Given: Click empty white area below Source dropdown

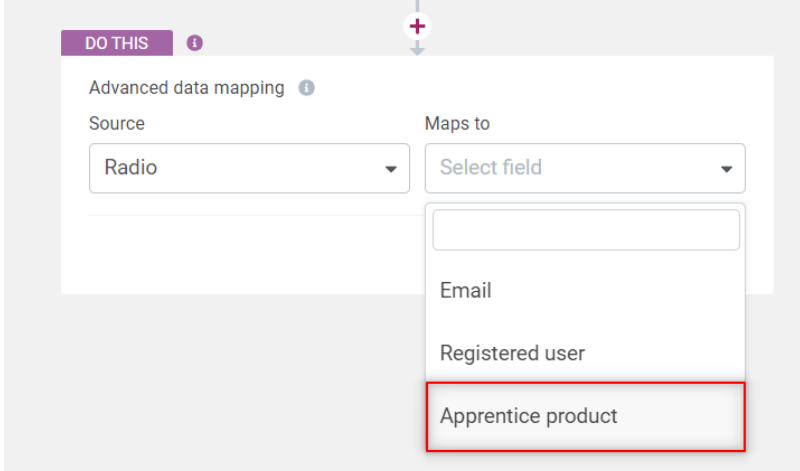Looking at the screenshot, I should click(x=245, y=255).
